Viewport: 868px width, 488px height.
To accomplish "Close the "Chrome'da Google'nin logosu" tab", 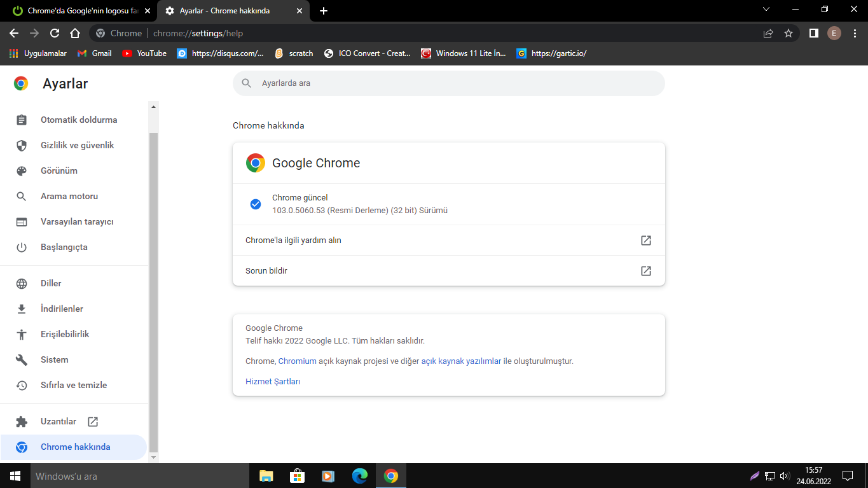I will [x=147, y=11].
